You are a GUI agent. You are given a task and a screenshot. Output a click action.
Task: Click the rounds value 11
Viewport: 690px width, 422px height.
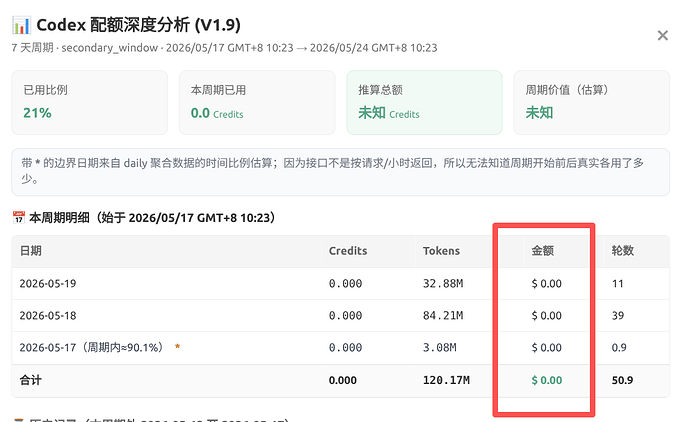[x=618, y=283]
